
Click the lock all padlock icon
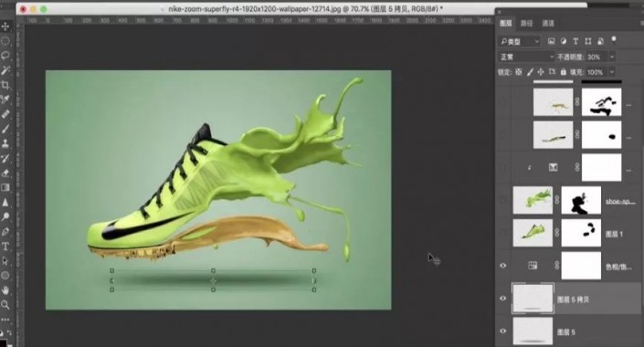563,72
